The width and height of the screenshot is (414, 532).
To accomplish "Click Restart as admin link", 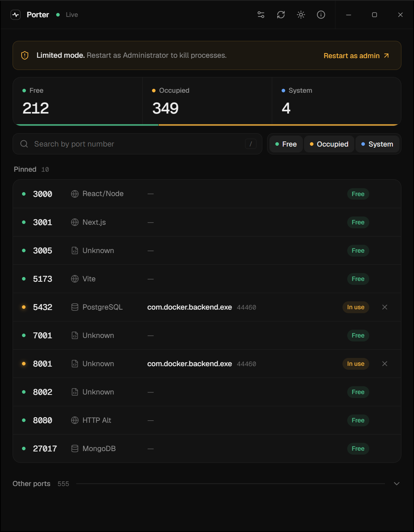I will click(x=356, y=56).
